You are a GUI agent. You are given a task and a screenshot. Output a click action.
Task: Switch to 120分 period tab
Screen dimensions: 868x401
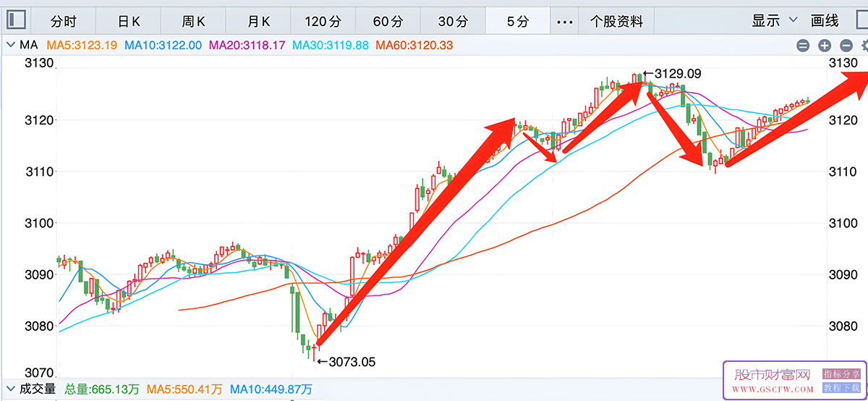(323, 21)
